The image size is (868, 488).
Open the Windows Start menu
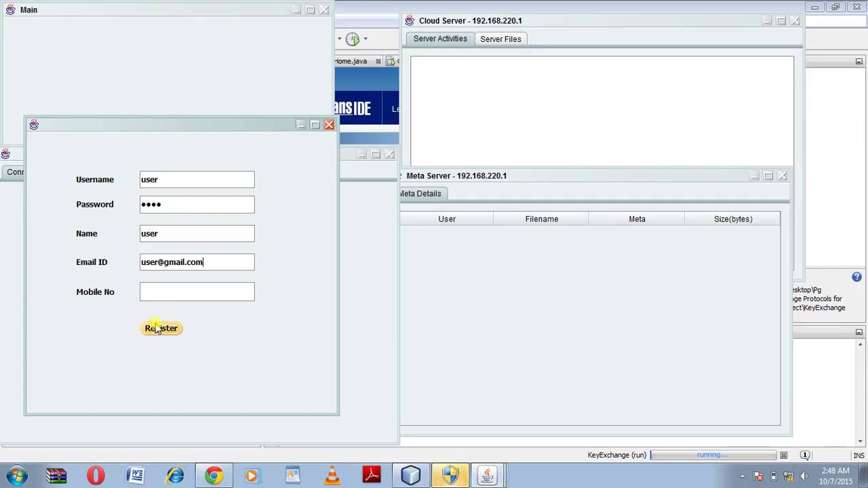point(16,476)
